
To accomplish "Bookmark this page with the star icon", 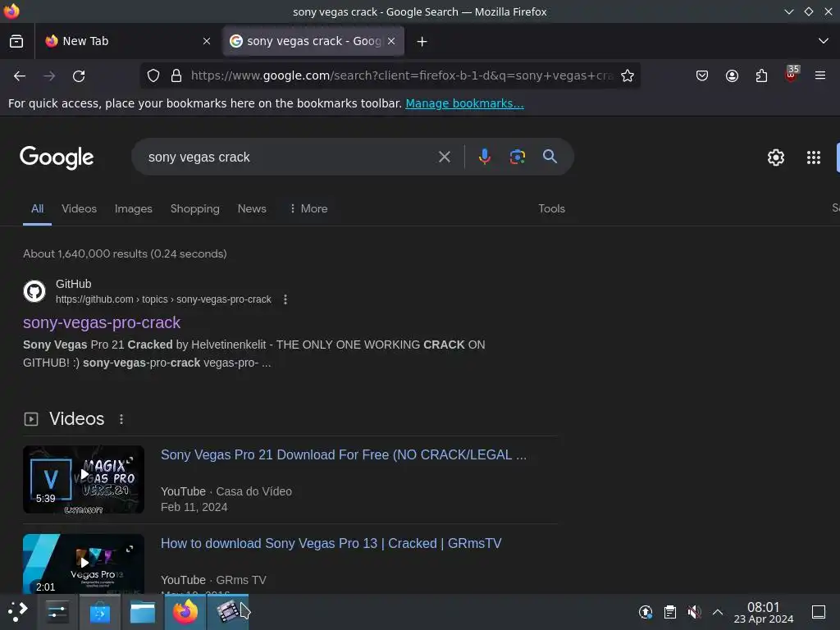I will 628,75.
